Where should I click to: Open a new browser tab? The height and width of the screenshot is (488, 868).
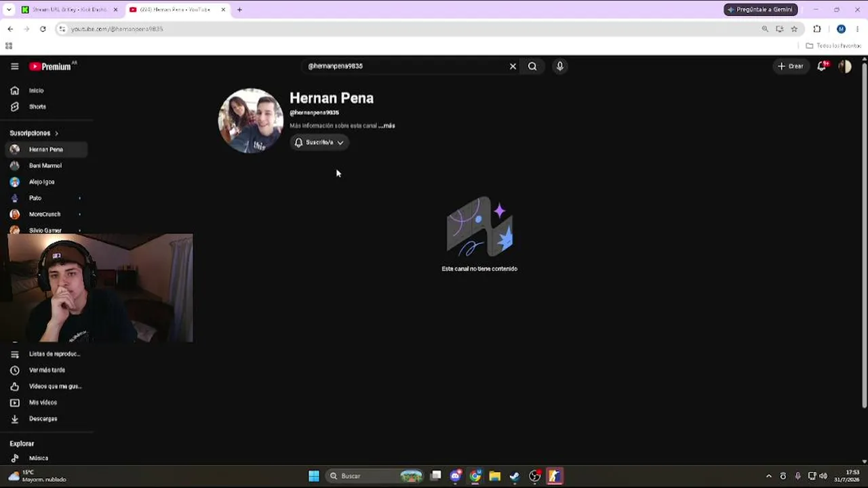[239, 9]
